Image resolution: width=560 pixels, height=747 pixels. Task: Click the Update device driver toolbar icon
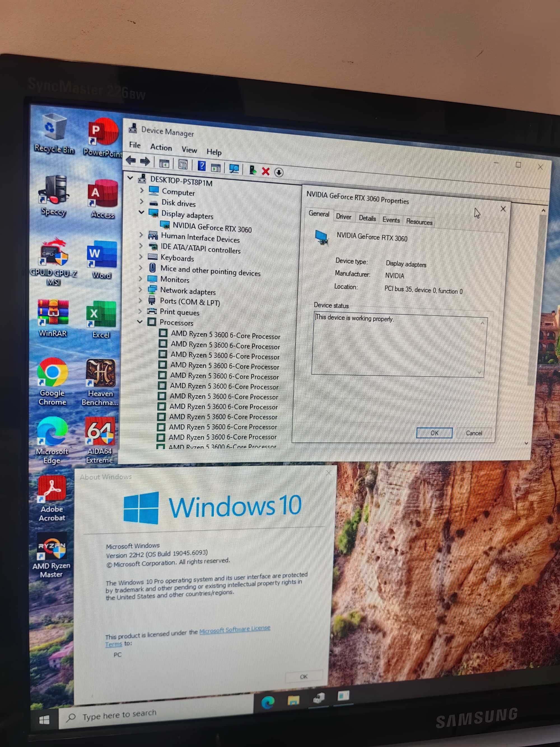252,170
